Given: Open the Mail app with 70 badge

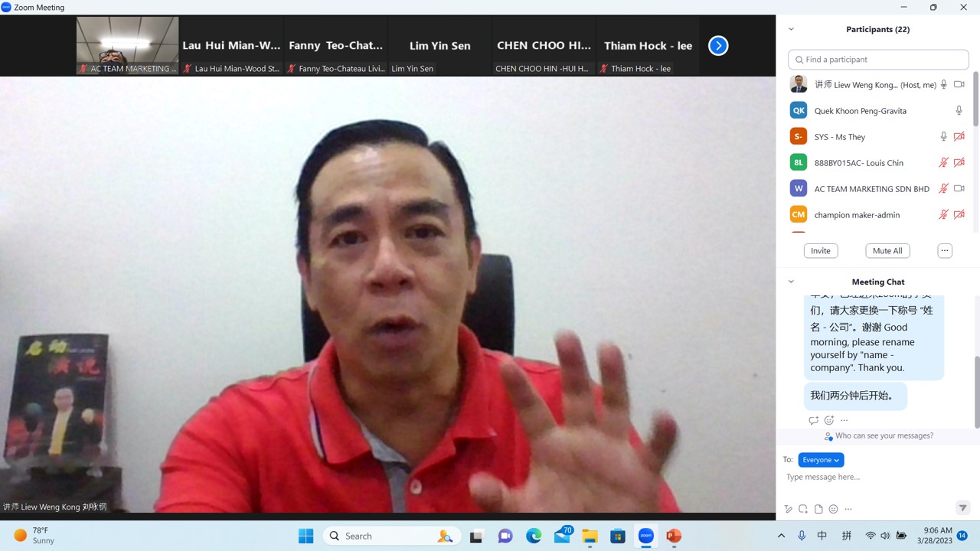Looking at the screenshot, I should [563, 536].
